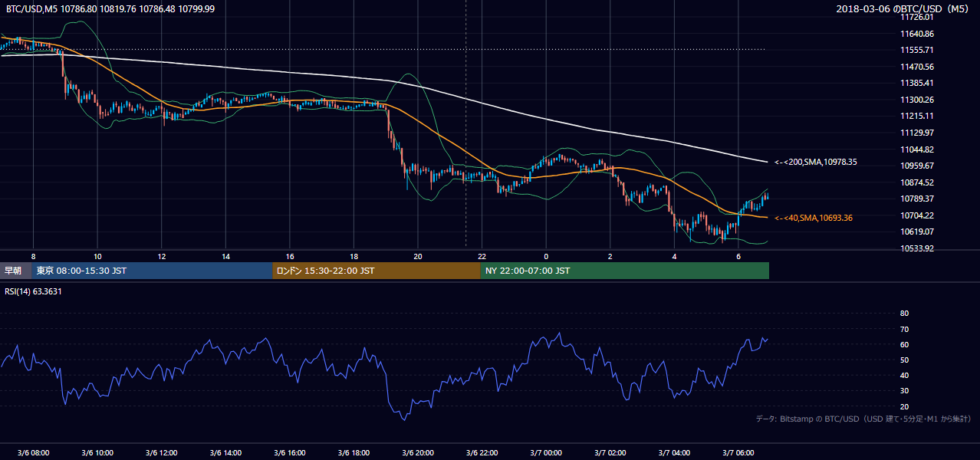980x460 pixels.
Task: Click the 東京 08:00-15:30 JST session bar
Action: 151,271
